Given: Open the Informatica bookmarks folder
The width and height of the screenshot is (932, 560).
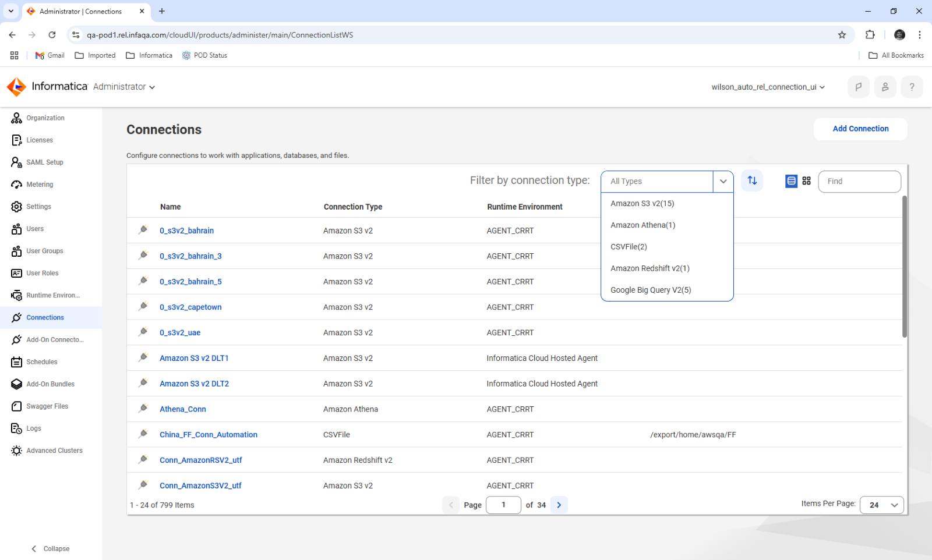Looking at the screenshot, I should click(x=149, y=55).
